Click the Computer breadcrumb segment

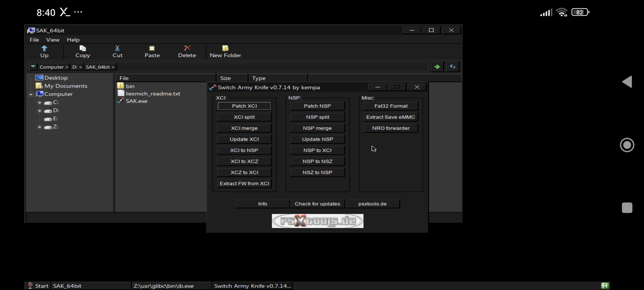[54, 67]
